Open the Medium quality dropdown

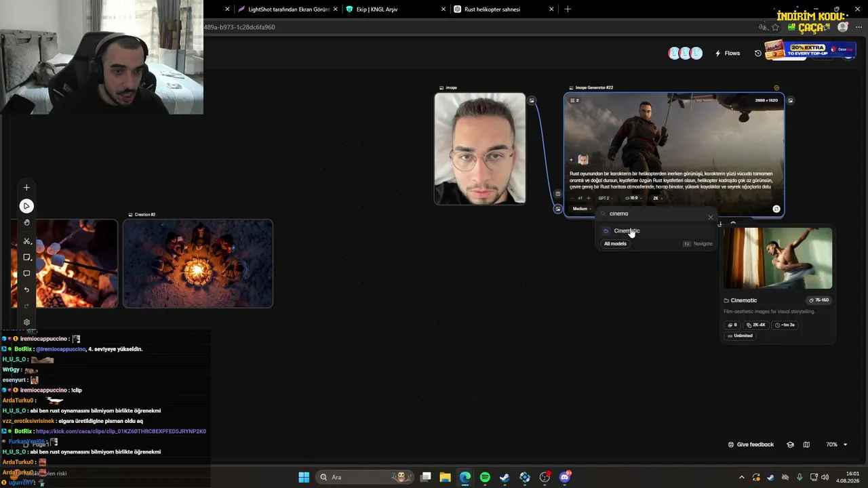[581, 209]
